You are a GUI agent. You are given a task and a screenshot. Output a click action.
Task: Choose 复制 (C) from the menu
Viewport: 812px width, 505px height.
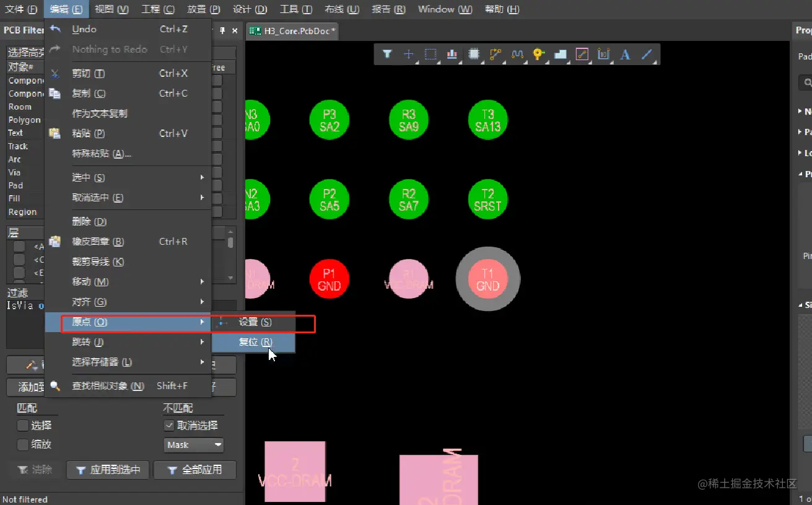point(128,93)
